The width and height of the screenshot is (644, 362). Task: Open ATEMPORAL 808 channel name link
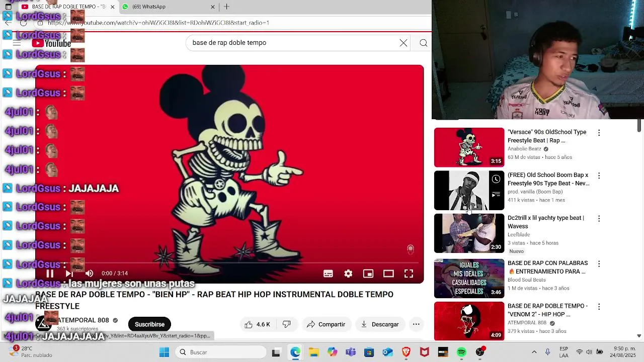pyautogui.click(x=83, y=320)
